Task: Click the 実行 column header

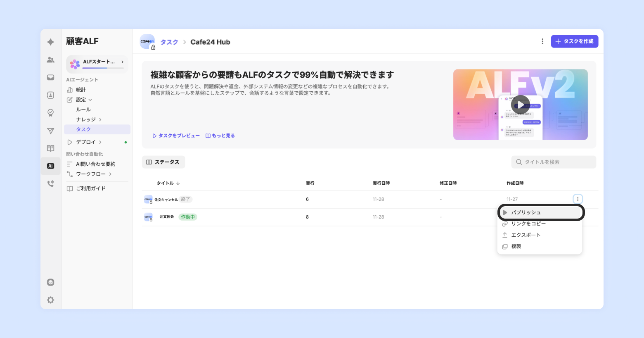Action: click(310, 183)
